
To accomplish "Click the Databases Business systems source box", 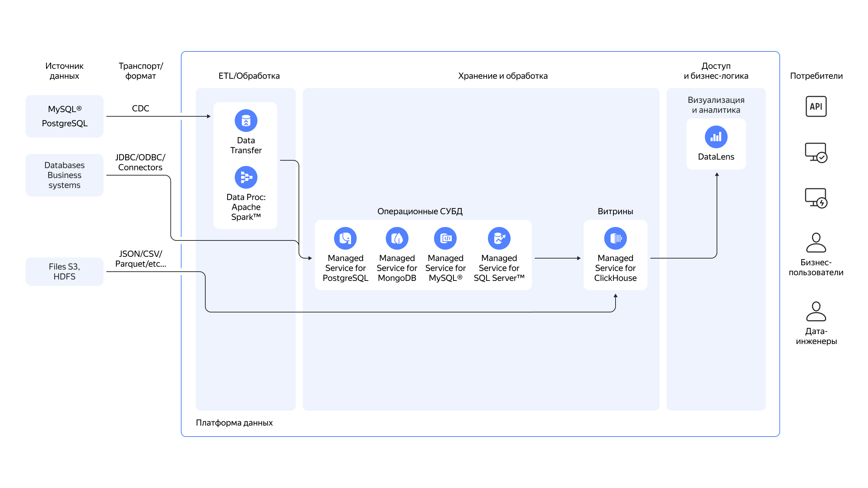I will [65, 175].
